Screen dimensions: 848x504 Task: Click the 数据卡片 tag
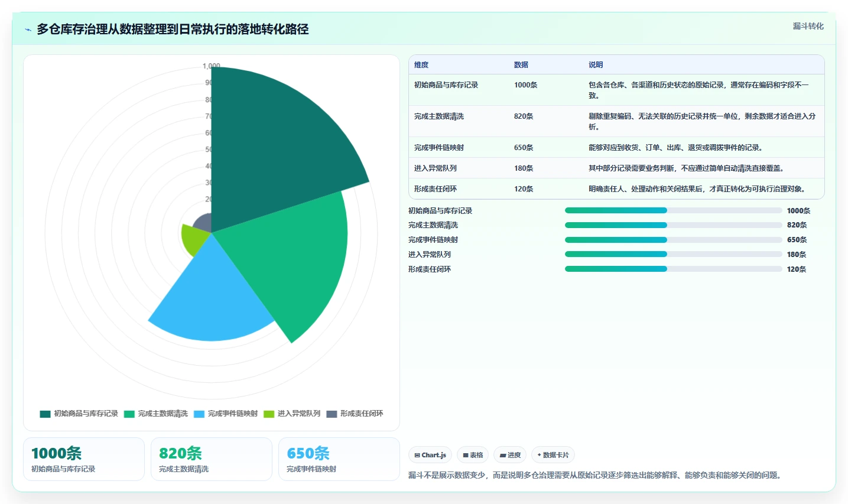click(x=553, y=455)
